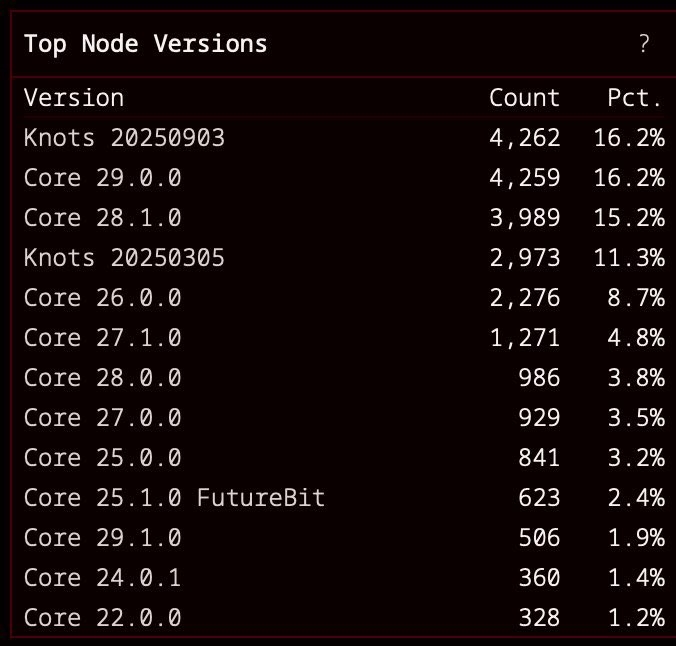Click on Core 25.0.0 version

(x=102, y=458)
